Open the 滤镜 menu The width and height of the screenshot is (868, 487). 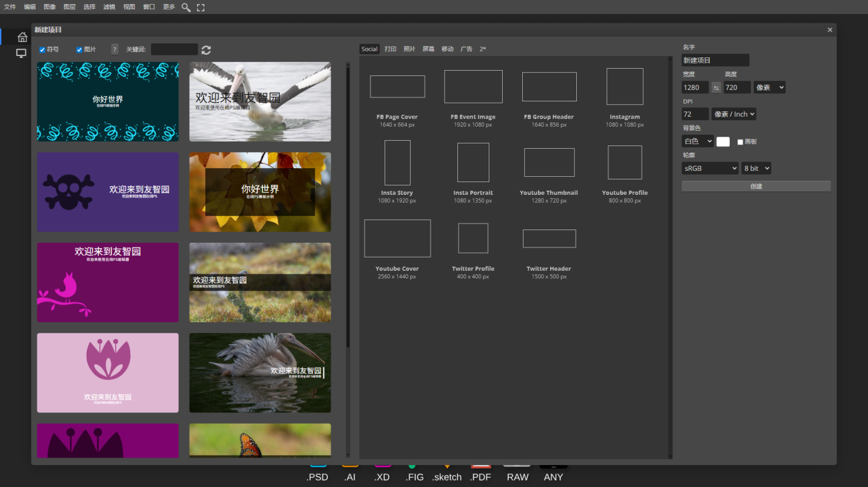click(x=109, y=7)
